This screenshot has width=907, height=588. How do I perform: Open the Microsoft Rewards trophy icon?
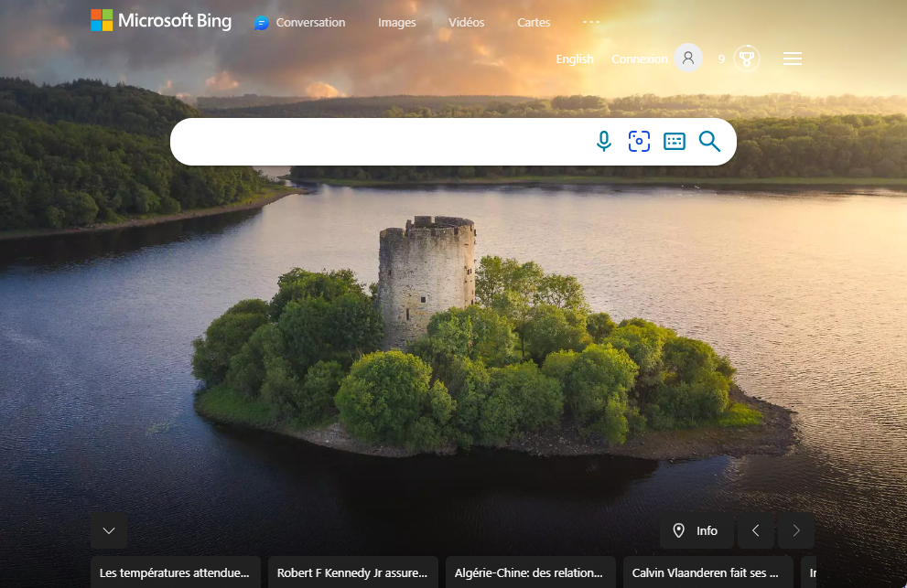(x=748, y=58)
